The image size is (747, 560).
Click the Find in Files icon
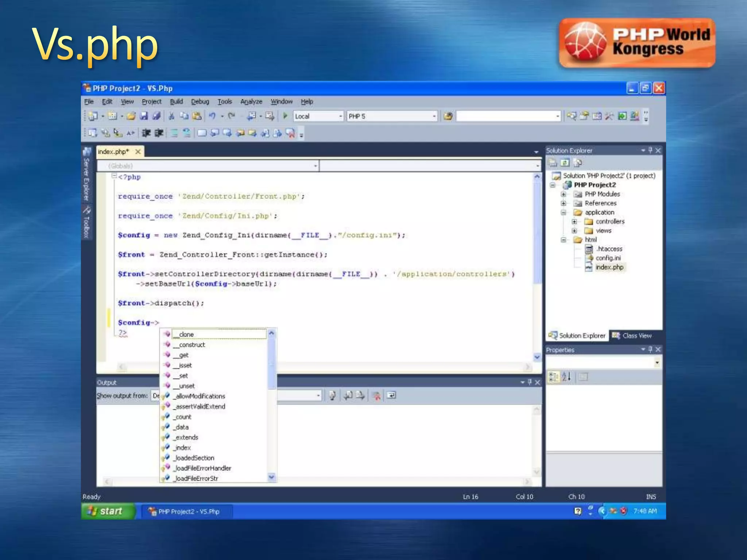448,116
